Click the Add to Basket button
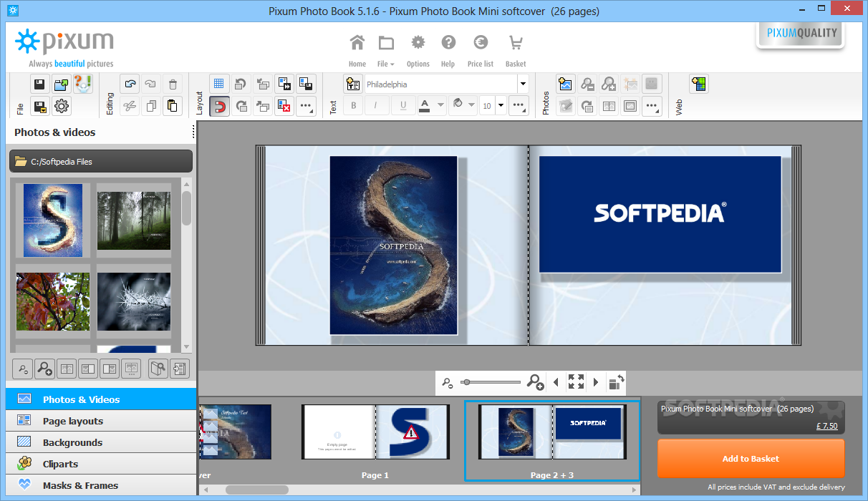 (751, 459)
